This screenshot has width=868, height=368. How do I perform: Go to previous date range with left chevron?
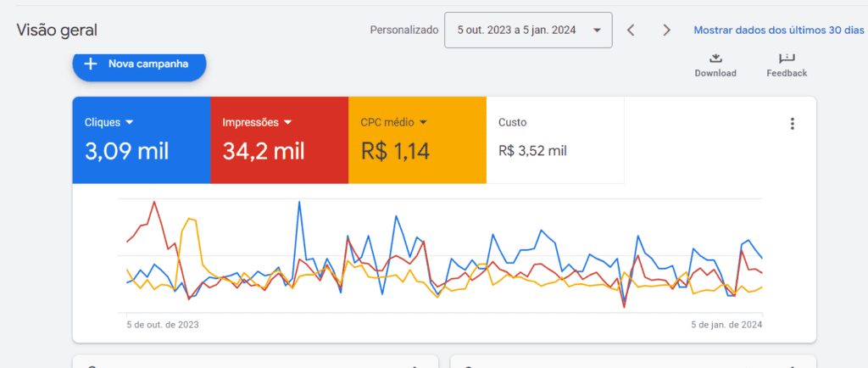631,31
